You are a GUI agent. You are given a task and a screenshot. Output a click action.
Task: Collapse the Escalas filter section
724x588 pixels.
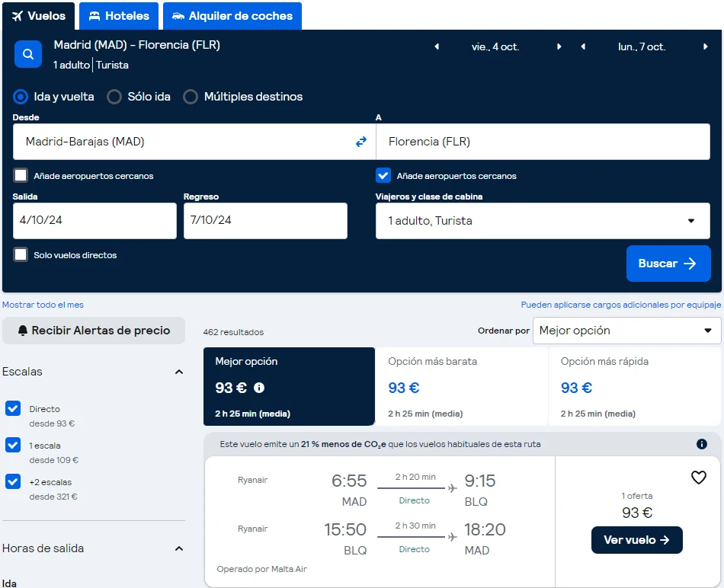coord(179,372)
